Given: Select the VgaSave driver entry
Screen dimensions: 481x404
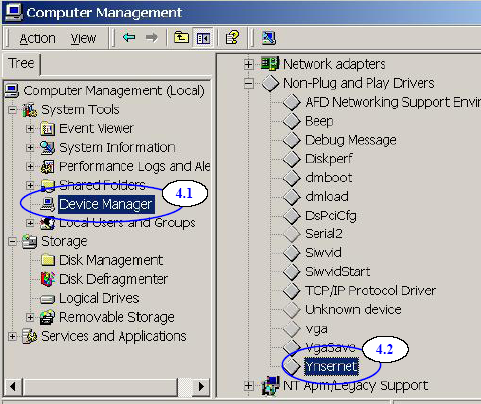Looking at the screenshot, I should tap(330, 348).
